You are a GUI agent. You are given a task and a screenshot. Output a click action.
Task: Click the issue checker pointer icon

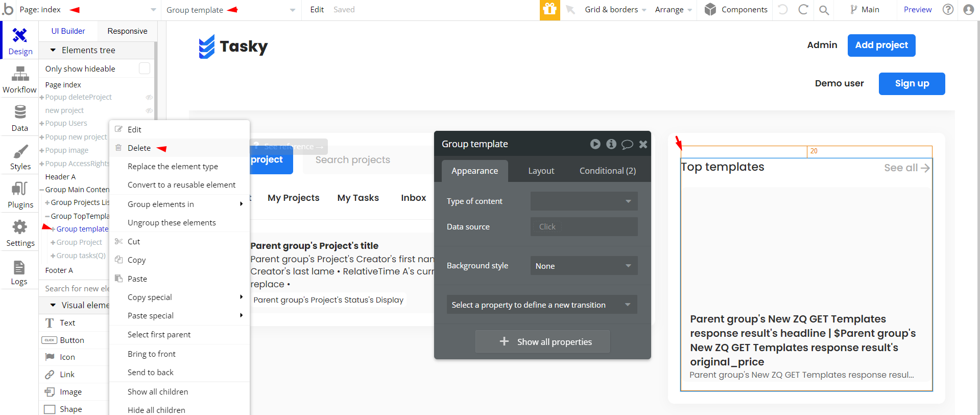point(570,10)
